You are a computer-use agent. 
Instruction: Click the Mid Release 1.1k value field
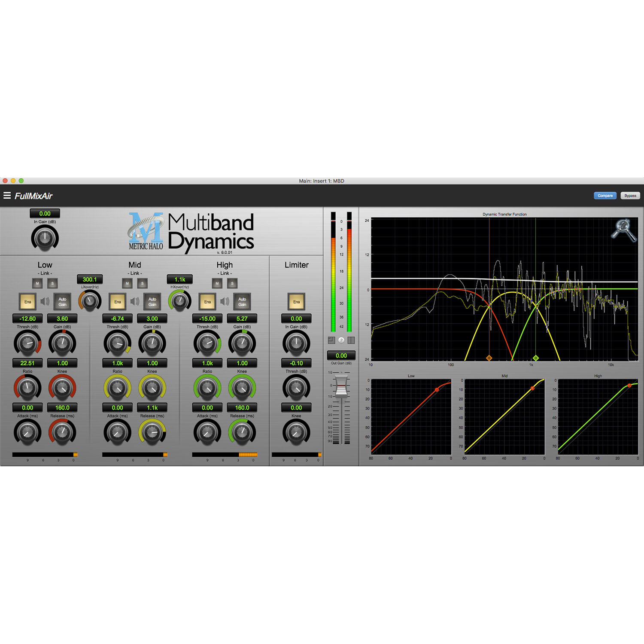pyautogui.click(x=152, y=407)
